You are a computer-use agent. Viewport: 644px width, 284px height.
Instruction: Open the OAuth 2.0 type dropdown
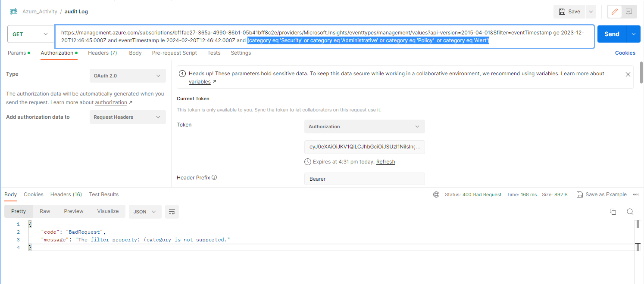click(x=128, y=76)
